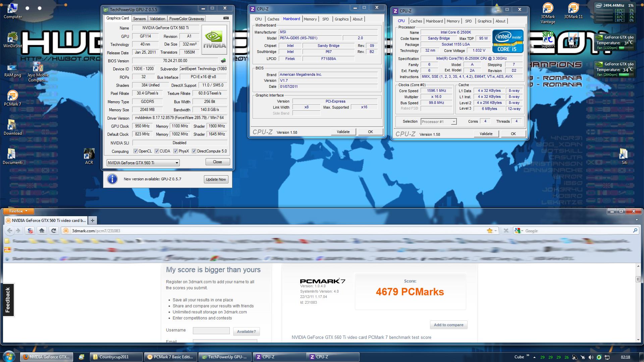Launch PCMark 7 desktop shortcut

coord(12,98)
